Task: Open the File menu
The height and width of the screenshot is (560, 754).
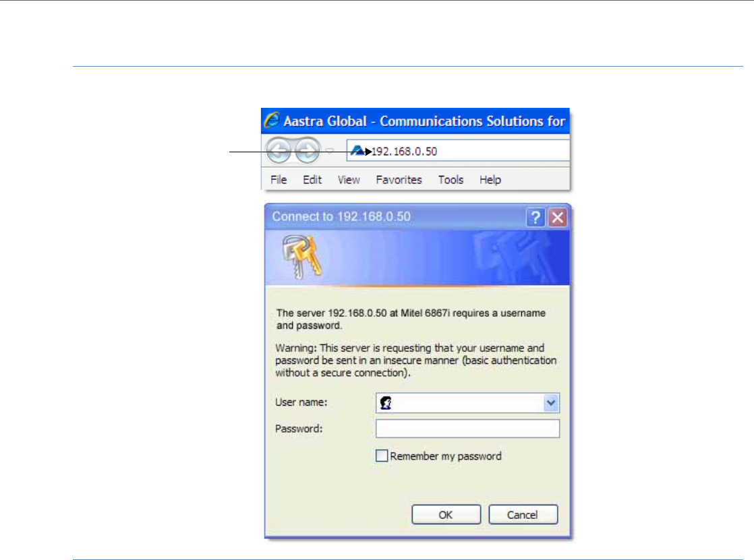Action: (279, 180)
